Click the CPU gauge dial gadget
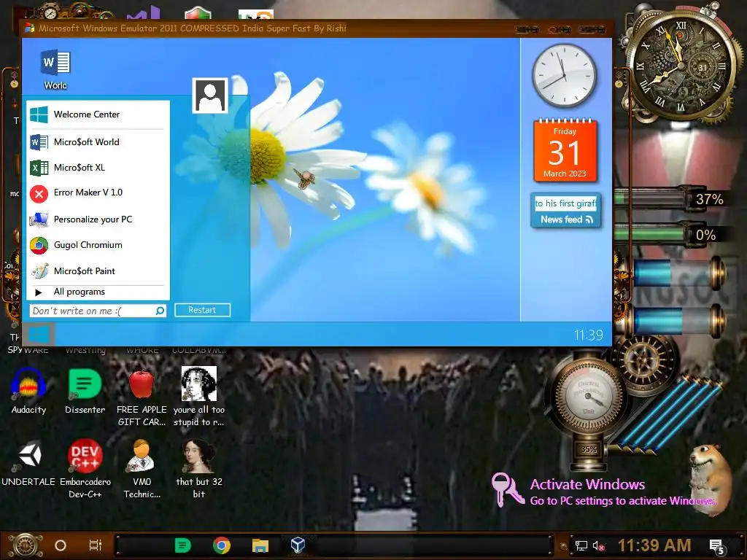The height and width of the screenshot is (560, 747). point(587,395)
